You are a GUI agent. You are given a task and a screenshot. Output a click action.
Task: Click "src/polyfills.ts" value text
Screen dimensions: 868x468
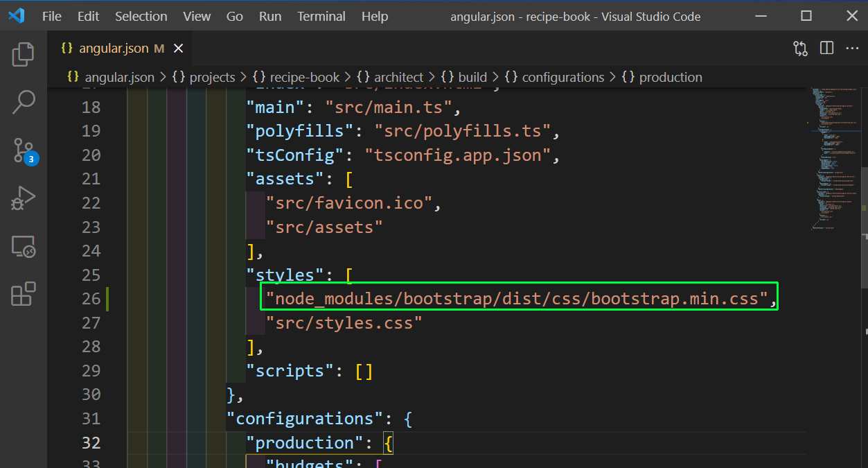pyautogui.click(x=462, y=131)
